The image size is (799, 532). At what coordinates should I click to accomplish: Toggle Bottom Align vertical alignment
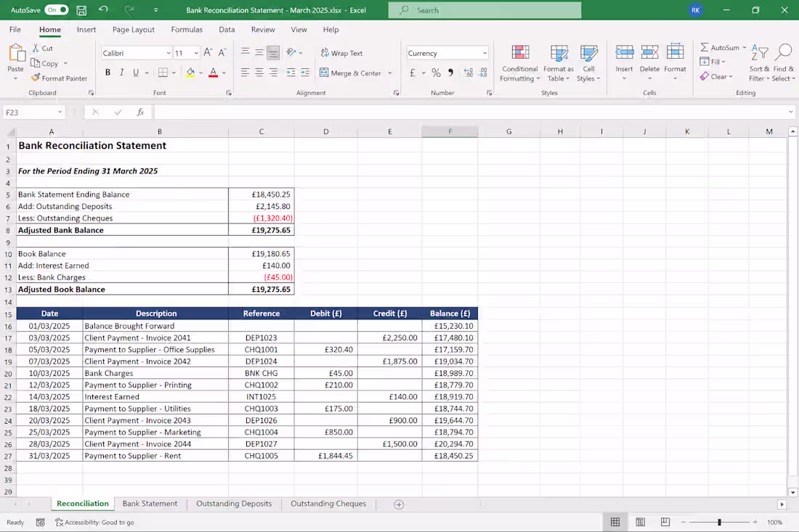click(x=274, y=52)
